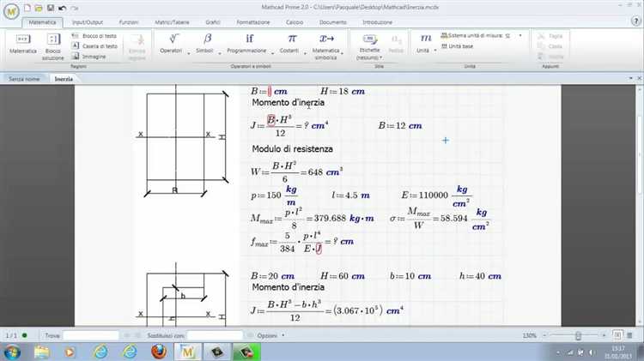Expand the Operatori dropdown arrow
This screenshot has width=644, height=361.
[x=189, y=53]
